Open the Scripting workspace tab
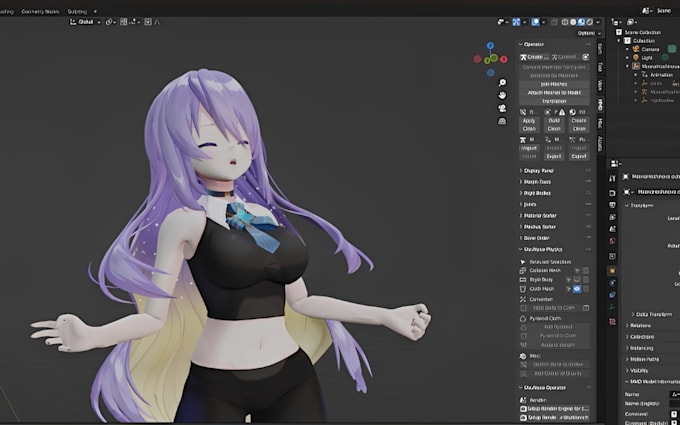This screenshot has width=680, height=425. [x=77, y=11]
